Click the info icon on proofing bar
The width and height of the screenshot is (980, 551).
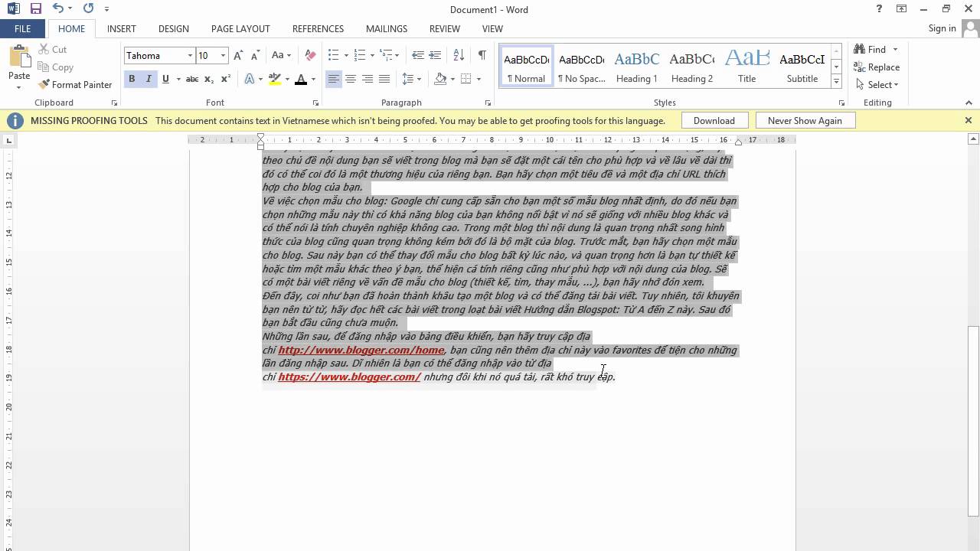point(15,120)
